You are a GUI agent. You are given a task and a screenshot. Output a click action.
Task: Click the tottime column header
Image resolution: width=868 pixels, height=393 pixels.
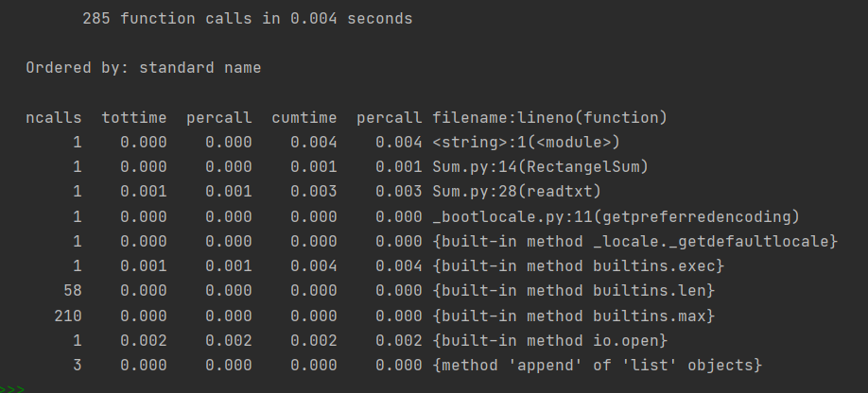click(x=134, y=118)
